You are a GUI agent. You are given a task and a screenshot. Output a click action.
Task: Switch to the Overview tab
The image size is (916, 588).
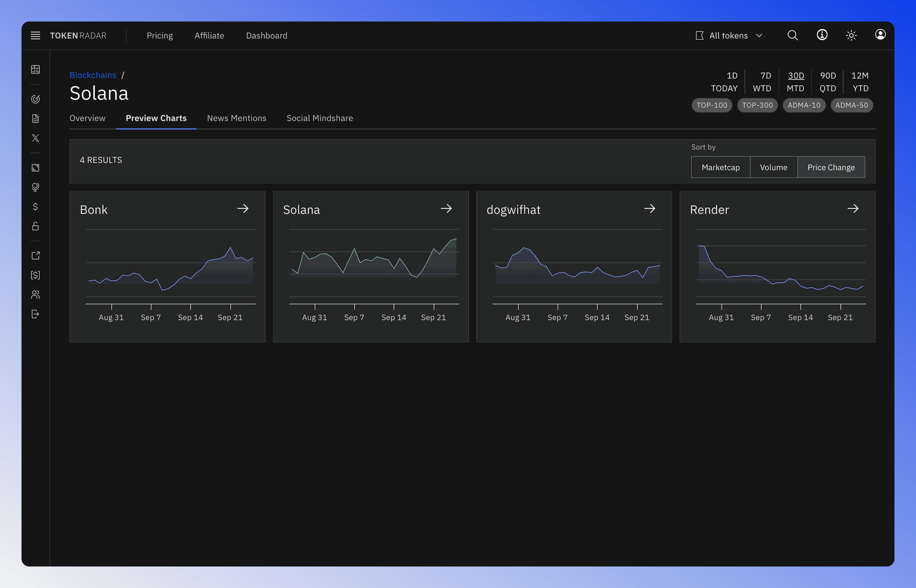[87, 118]
